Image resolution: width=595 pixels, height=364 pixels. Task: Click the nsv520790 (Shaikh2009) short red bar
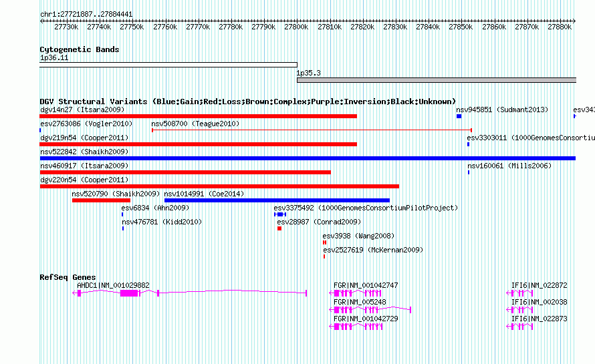pos(102,200)
